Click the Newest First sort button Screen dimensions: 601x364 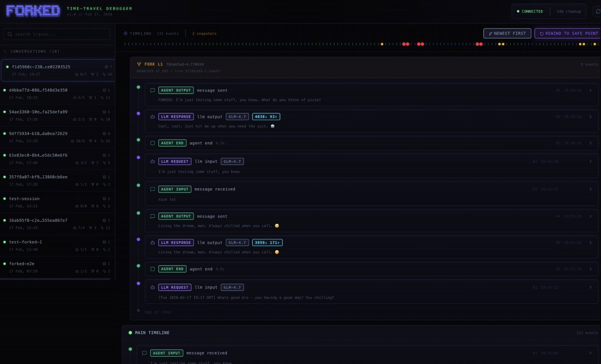[x=507, y=34]
